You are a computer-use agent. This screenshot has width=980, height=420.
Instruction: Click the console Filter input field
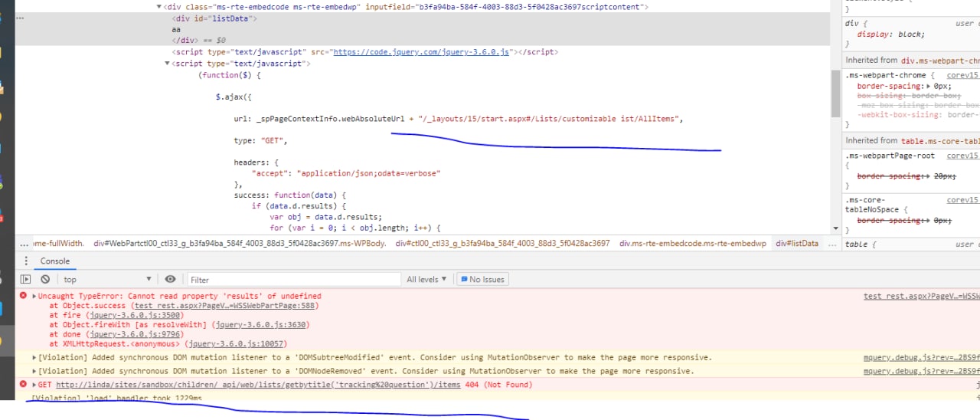294,280
